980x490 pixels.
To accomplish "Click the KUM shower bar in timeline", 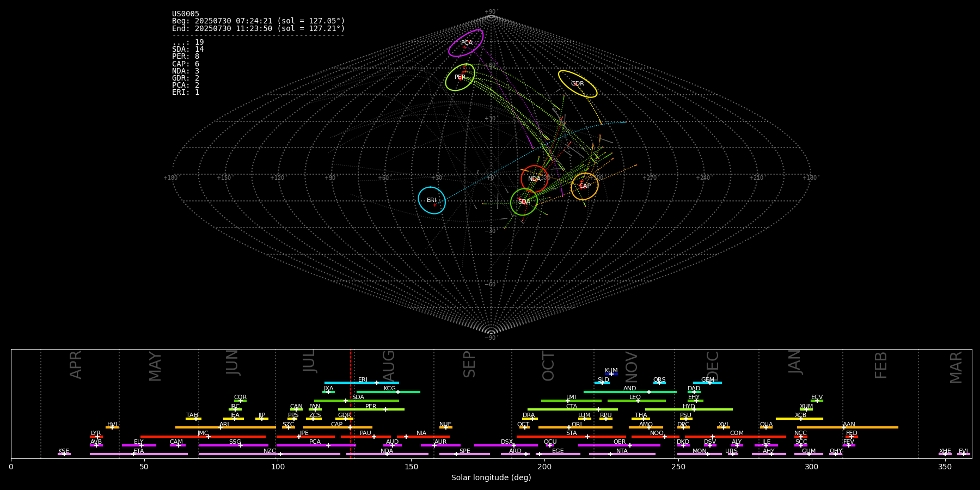I will 611,374.
